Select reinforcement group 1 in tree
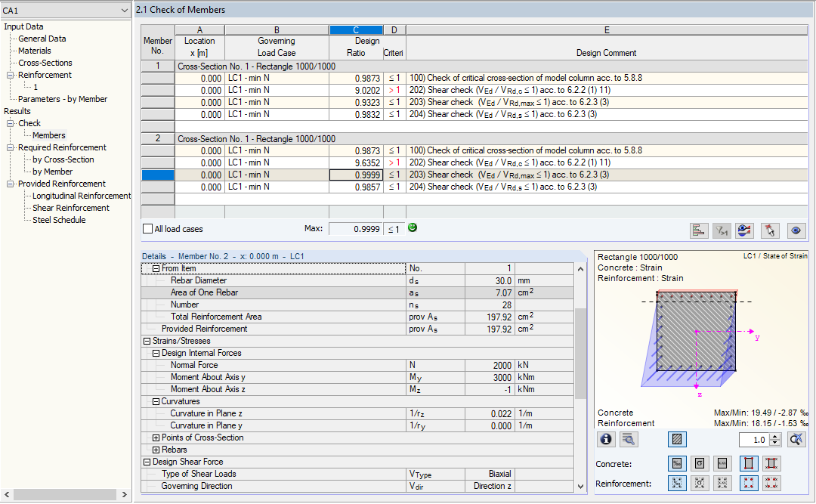 (x=36, y=87)
